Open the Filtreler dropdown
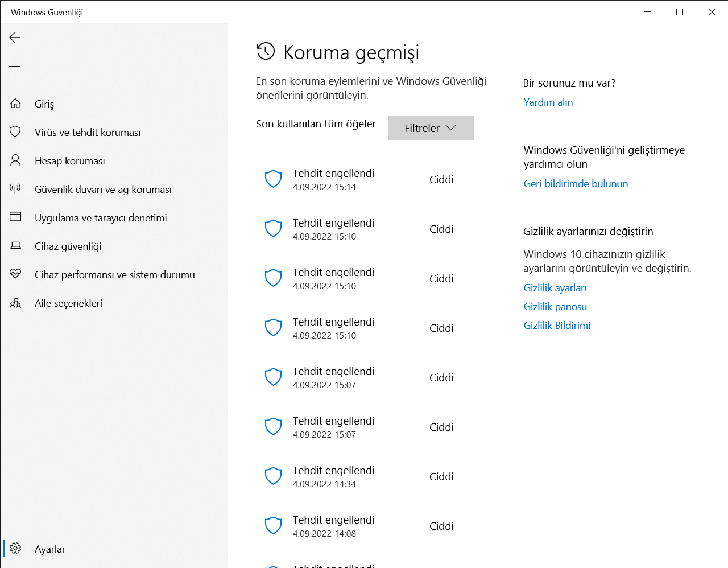The height and width of the screenshot is (568, 728). click(x=431, y=128)
